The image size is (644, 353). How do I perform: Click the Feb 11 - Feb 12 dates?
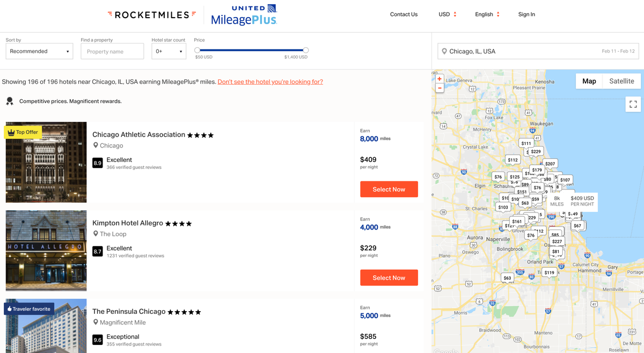[618, 52]
